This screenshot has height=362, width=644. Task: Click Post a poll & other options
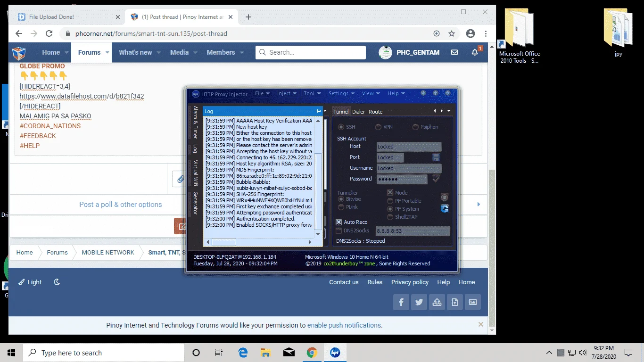click(121, 205)
